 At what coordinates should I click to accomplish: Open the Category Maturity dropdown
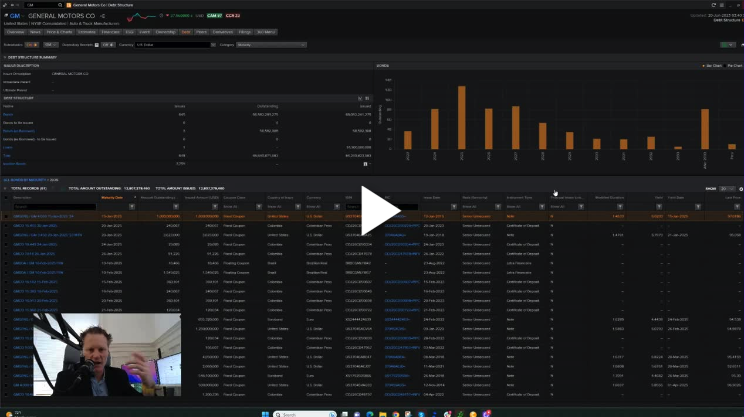pos(271,45)
